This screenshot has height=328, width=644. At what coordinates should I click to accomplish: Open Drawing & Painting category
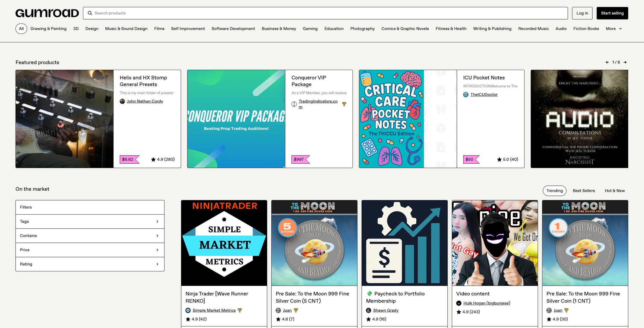click(48, 29)
